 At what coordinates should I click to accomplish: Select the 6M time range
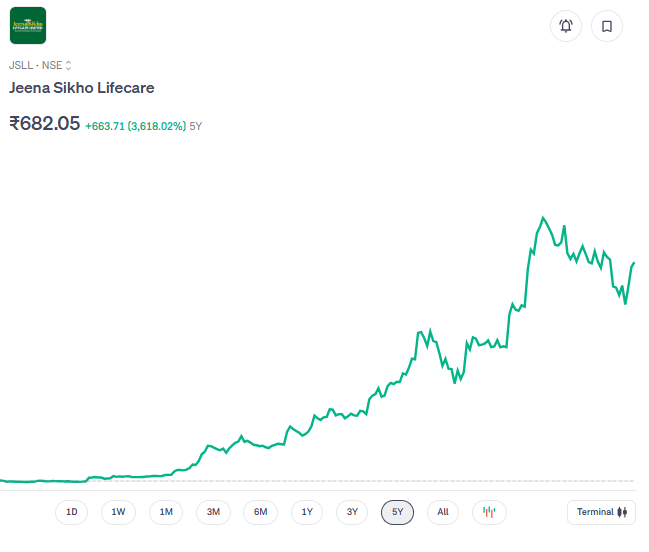260,512
